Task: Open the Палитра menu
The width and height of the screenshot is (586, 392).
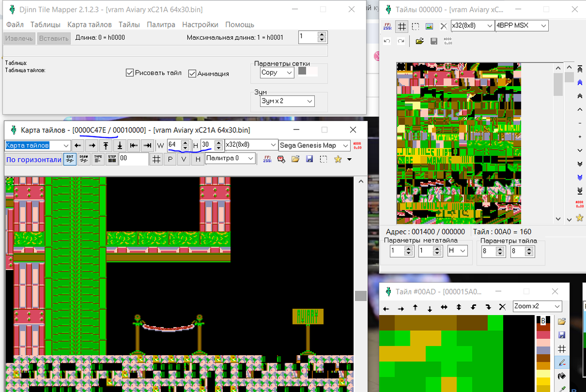Action: coord(161,24)
